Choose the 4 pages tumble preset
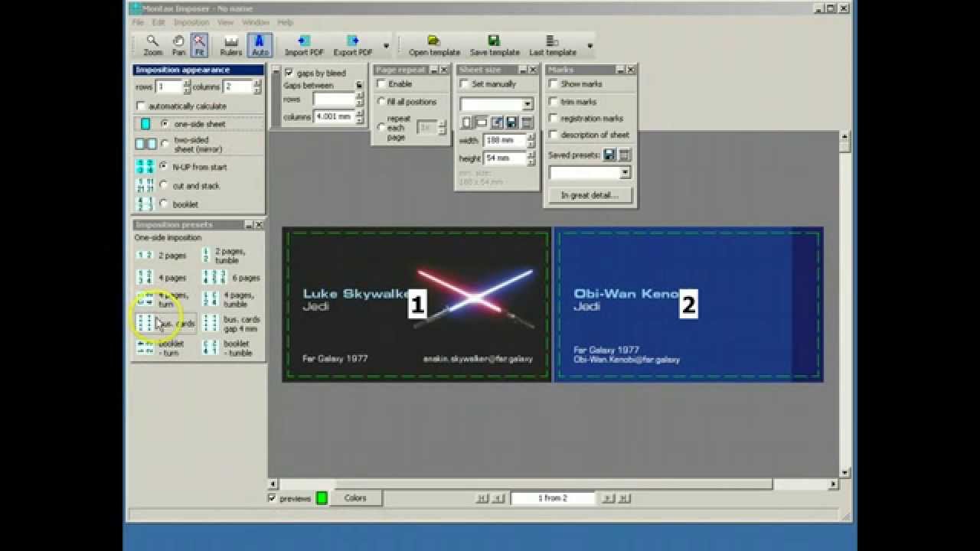This screenshot has width=980, height=551. click(228, 299)
